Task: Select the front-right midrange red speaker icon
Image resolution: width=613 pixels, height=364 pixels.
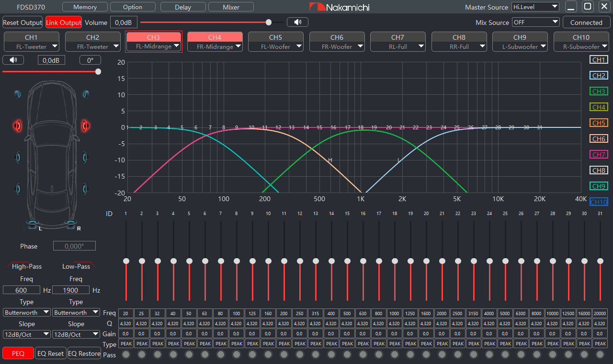Action: click(x=86, y=125)
